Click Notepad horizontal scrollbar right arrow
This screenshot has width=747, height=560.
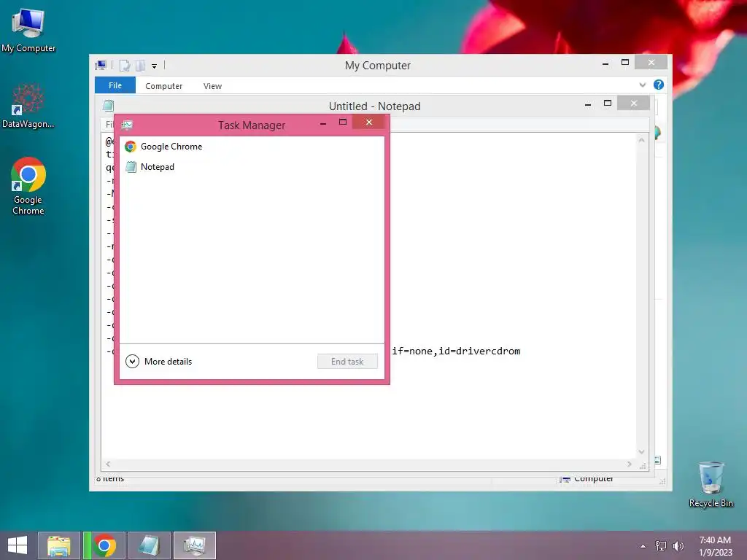[x=630, y=464]
